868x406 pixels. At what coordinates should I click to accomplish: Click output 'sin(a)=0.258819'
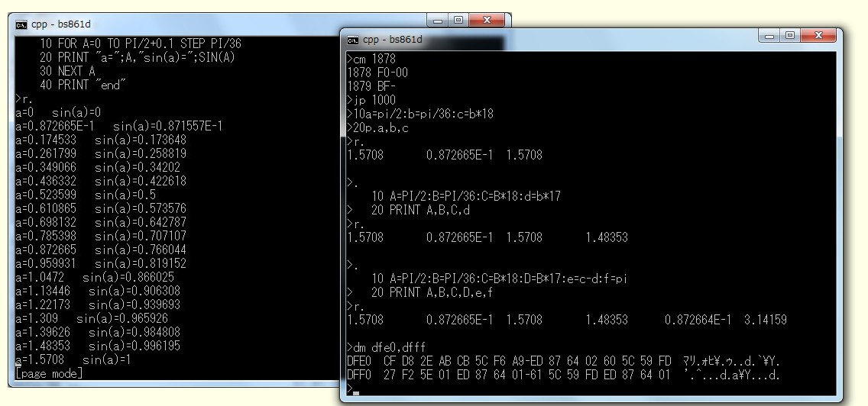(141, 153)
